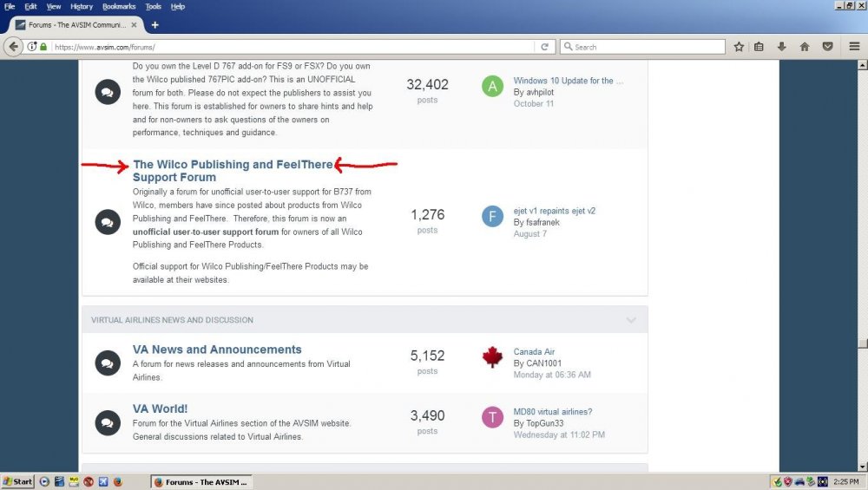
Task: Click the red shield security tray icon
Action: click(788, 481)
